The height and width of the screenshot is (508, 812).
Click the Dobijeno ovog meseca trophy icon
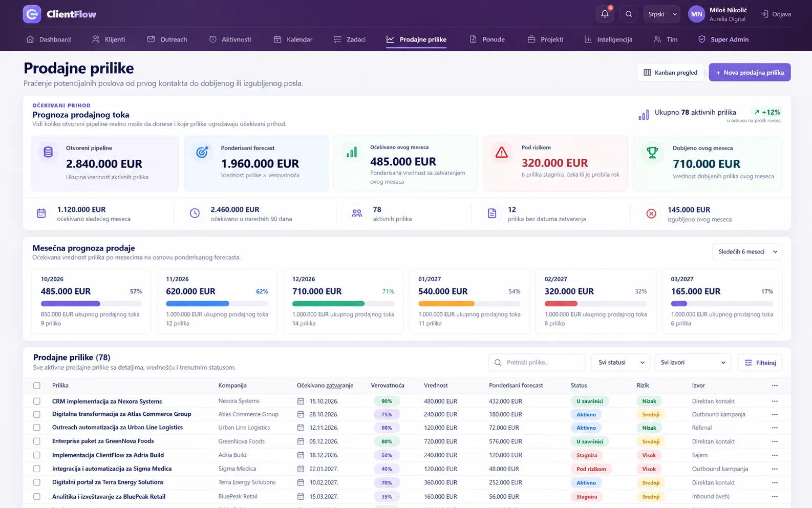pos(652,152)
